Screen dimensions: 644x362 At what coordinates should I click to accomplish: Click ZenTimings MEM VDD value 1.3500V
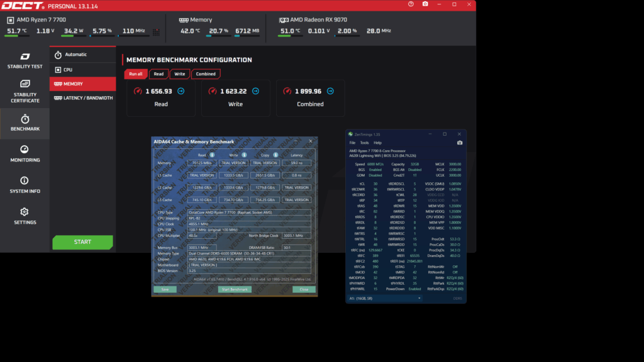pyautogui.click(x=455, y=206)
